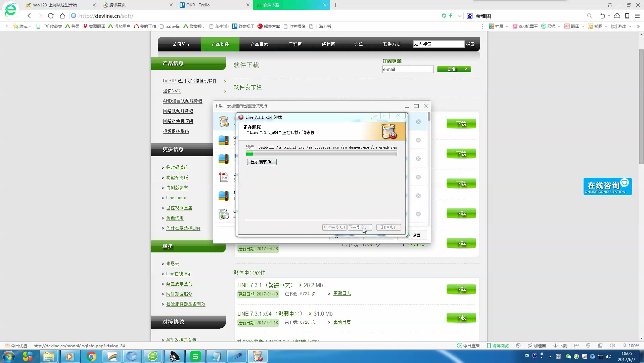Open 更新日志 for LINE 7.3.1 繁體中文
This screenshot has width=644, height=363.
click(x=342, y=293)
